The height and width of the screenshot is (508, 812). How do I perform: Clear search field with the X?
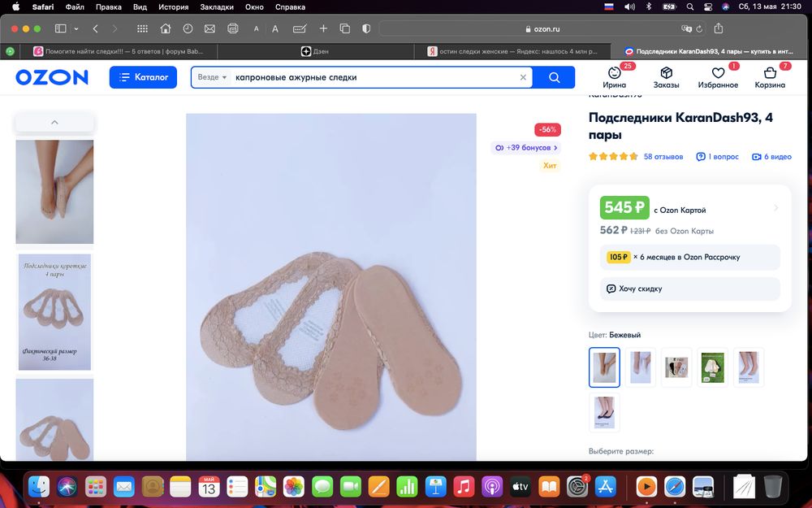click(523, 76)
